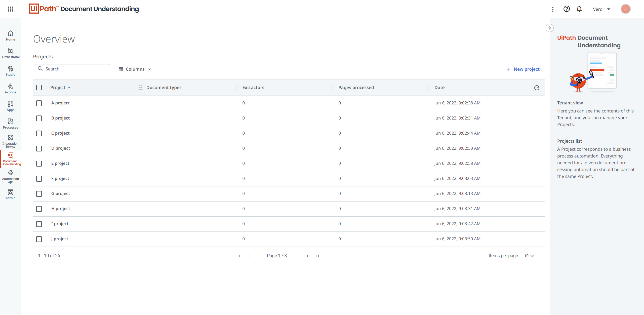The height and width of the screenshot is (315, 644).
Task: Click the Document types column header
Action: pyautogui.click(x=164, y=88)
